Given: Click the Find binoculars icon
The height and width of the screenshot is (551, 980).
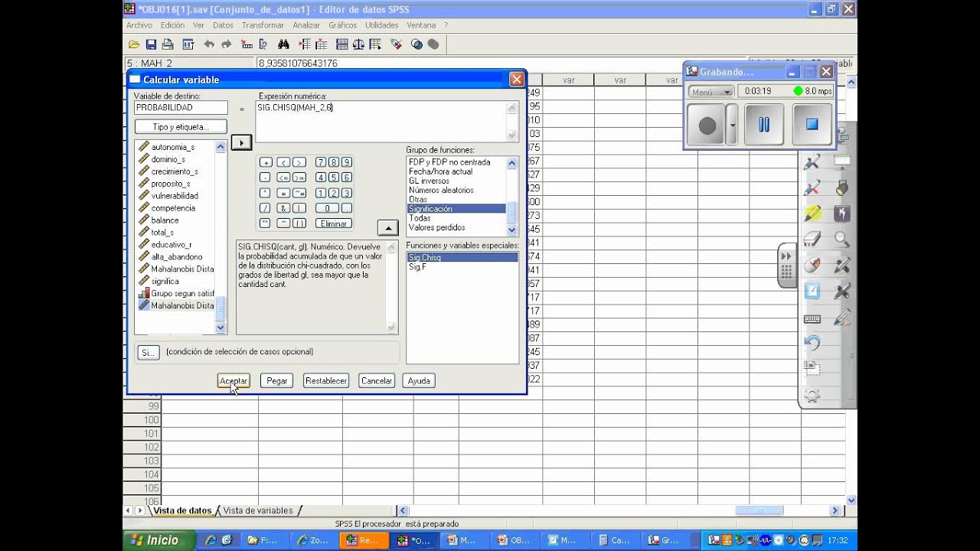Looking at the screenshot, I should [x=283, y=44].
